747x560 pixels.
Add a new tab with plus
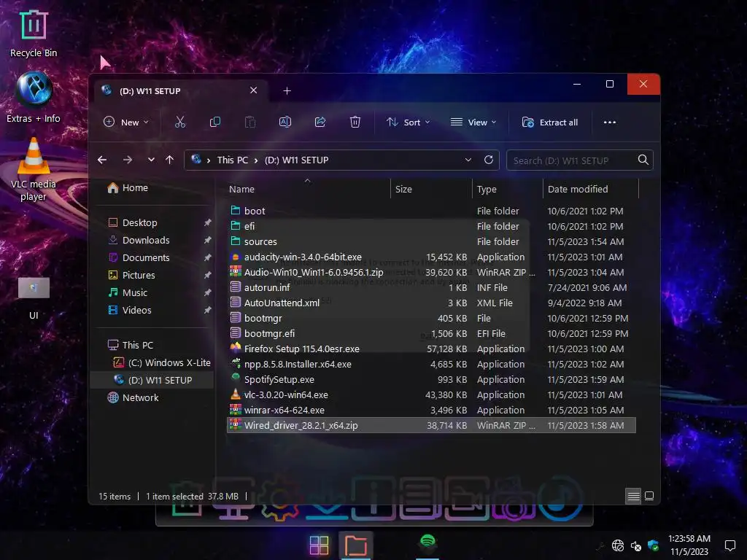287,90
